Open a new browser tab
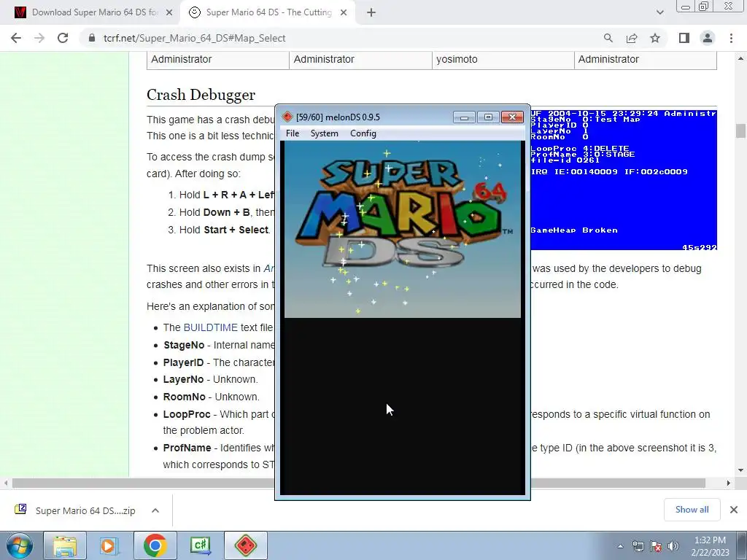This screenshot has height=560, width=747. click(371, 13)
